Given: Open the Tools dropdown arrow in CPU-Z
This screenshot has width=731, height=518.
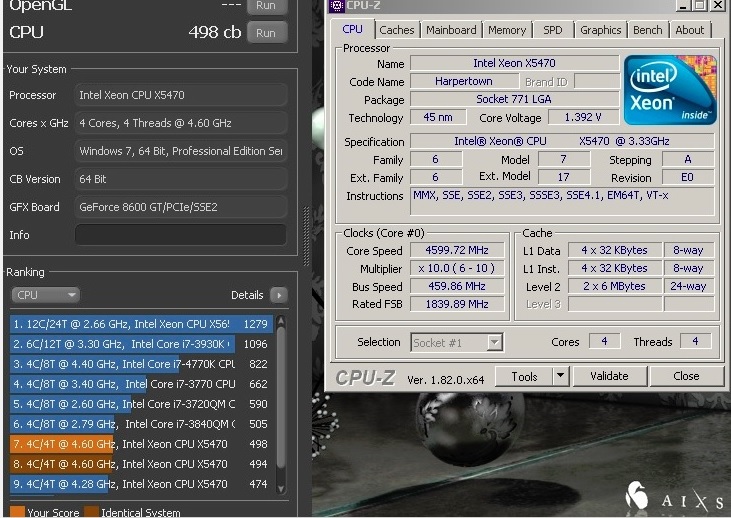Looking at the screenshot, I should pos(561,376).
